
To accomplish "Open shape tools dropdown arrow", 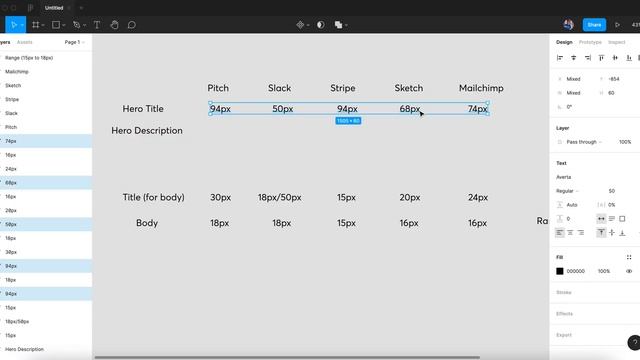I will [64, 25].
